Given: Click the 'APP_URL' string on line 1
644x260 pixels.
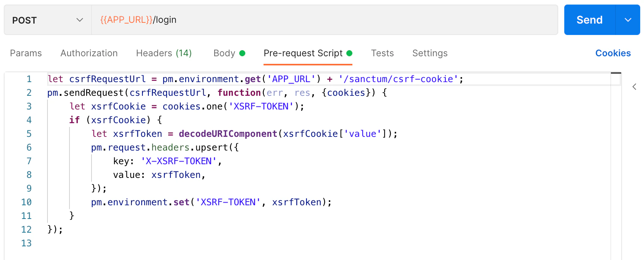Looking at the screenshot, I should point(291,79).
